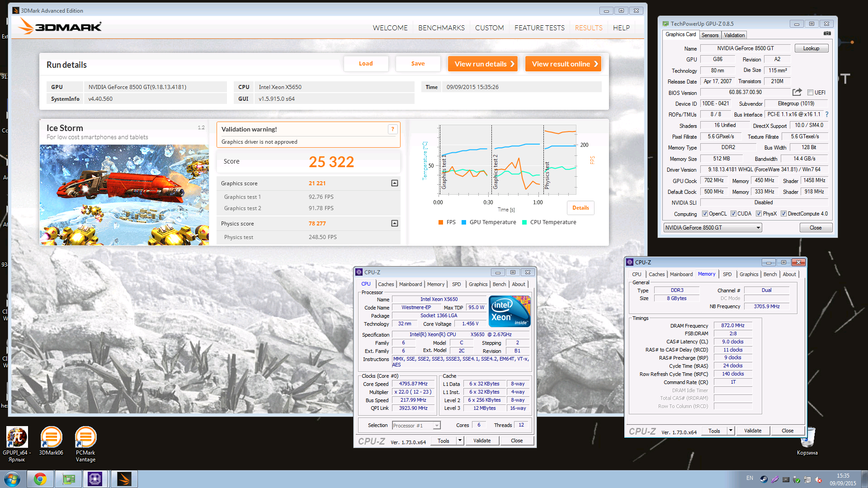This screenshot has height=488, width=868.
Task: Open the Processor #1 selection dropdown
Action: pos(416,426)
